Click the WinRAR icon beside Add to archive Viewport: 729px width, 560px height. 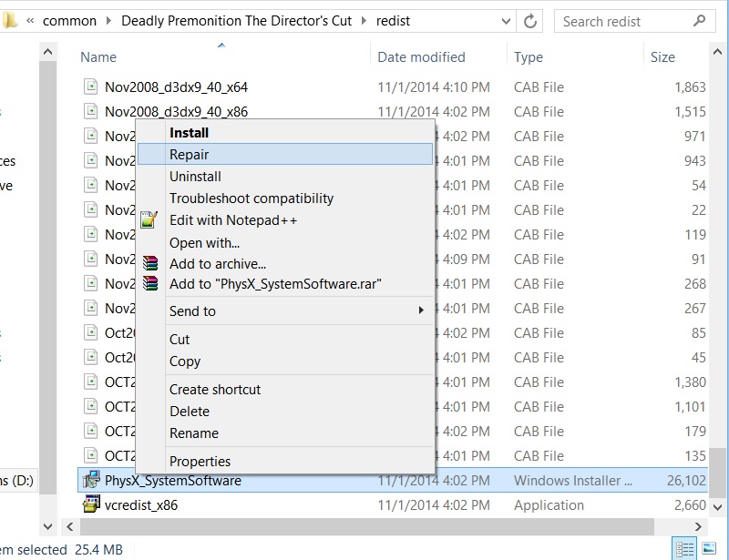click(x=150, y=264)
